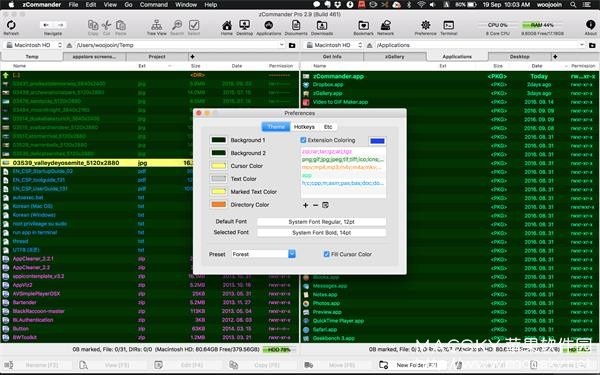Open the Downloads toolbar shortcut
Viewport: 600px width, 375px height.
click(322, 25)
